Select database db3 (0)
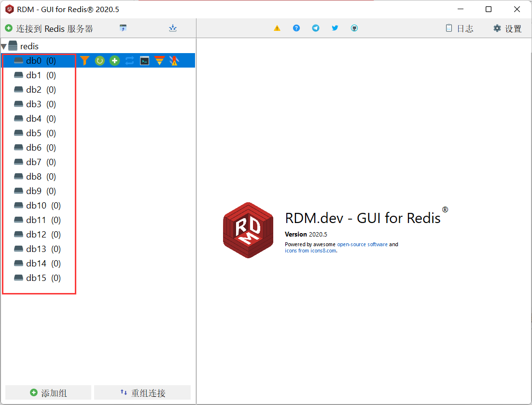This screenshot has height=405, width=532. pos(35,104)
